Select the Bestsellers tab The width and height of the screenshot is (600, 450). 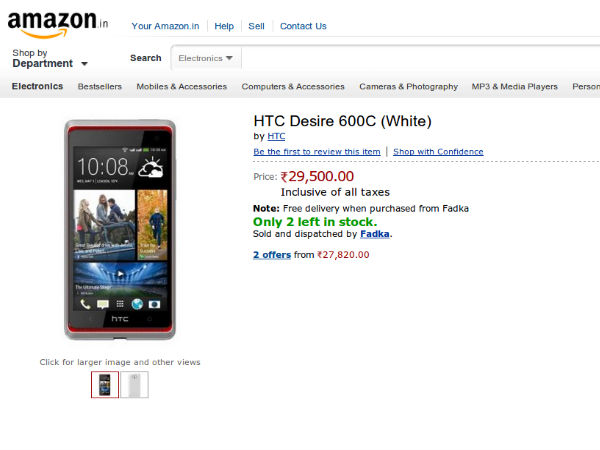click(x=100, y=87)
